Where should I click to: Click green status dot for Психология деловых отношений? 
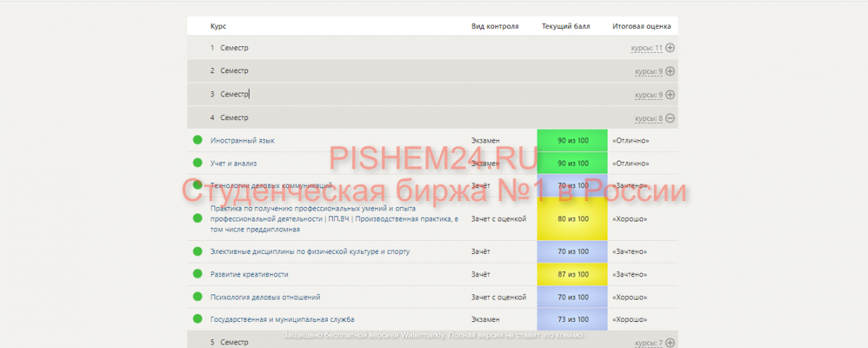(x=197, y=297)
